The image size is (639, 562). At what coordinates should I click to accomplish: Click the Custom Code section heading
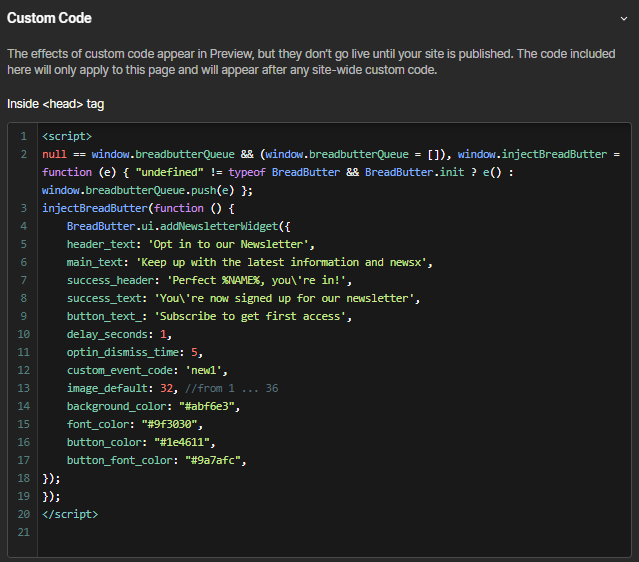(x=49, y=18)
